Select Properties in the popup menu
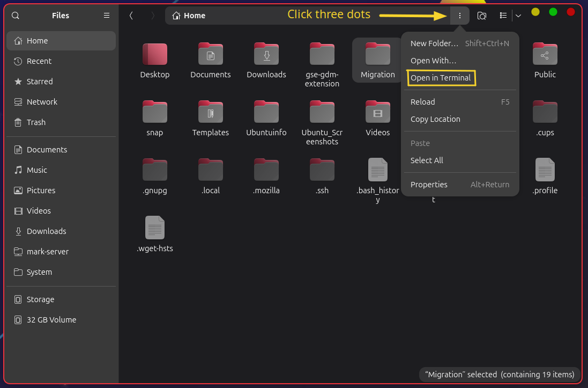 point(429,185)
